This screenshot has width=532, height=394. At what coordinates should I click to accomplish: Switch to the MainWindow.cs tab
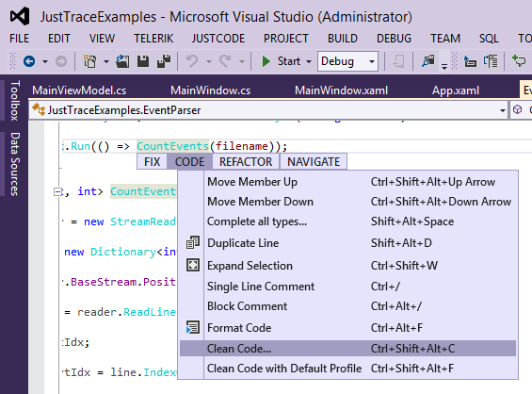click(210, 90)
